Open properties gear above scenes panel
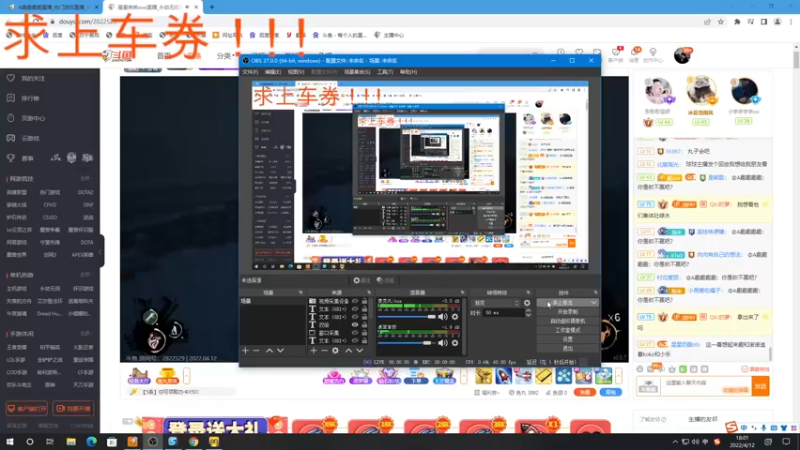This screenshot has height=450, width=800. click(361, 280)
